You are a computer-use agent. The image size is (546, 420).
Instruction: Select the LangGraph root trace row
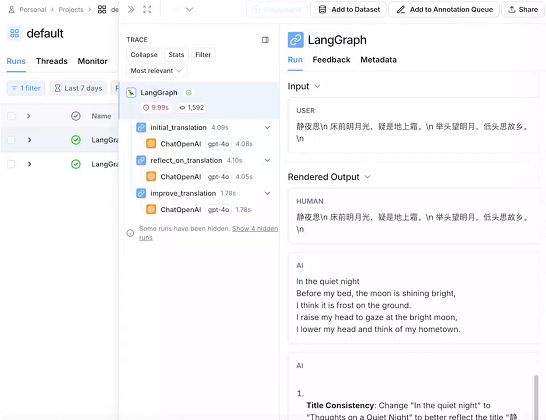[x=199, y=100]
